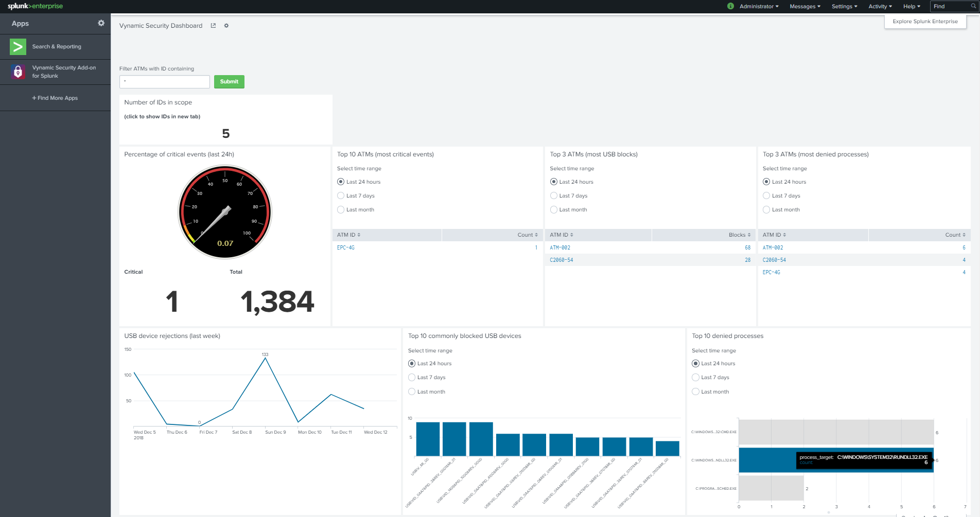Click the Total 1,384 value
This screenshot has height=517, width=980.
277,301
